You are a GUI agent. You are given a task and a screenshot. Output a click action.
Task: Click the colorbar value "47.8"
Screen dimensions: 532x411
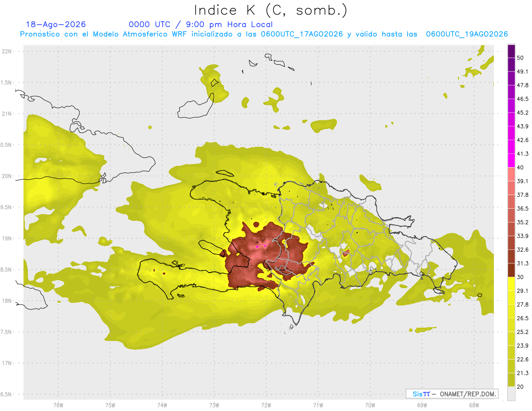[522, 85]
